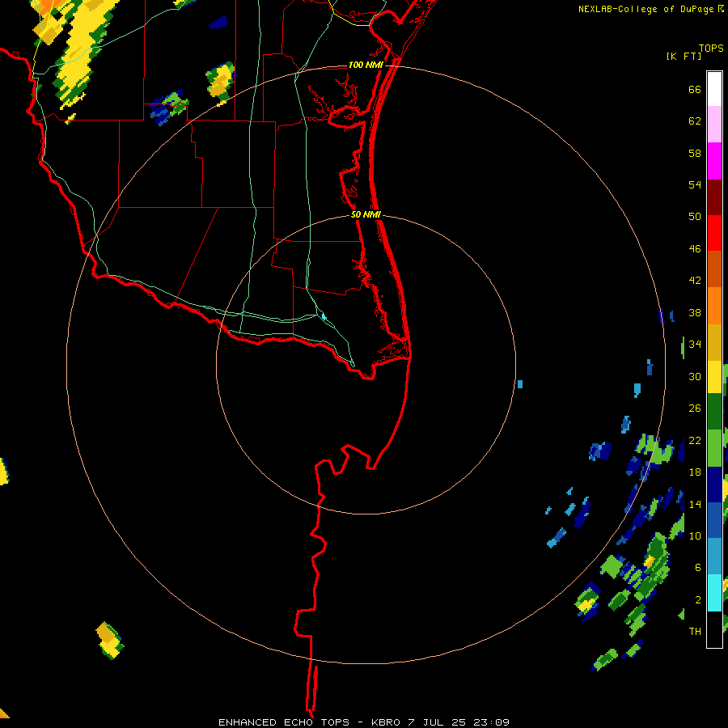Image resolution: width=728 pixels, height=728 pixels.
Task: Select the light blue legend band
Action: [x=714, y=557]
